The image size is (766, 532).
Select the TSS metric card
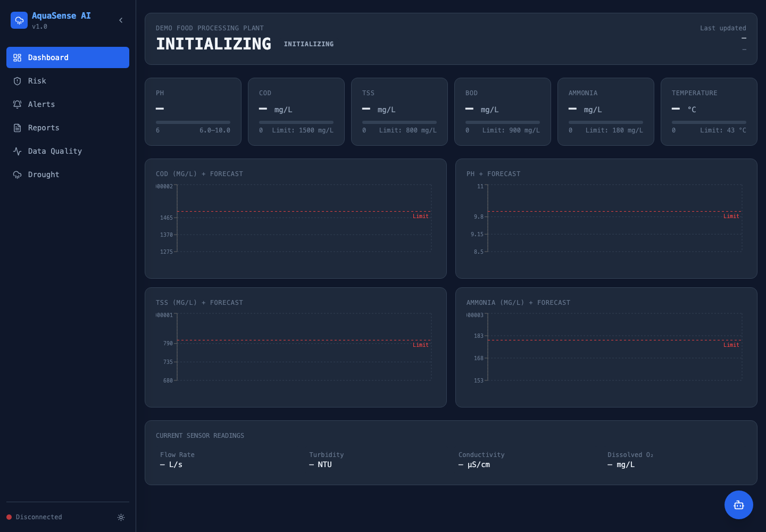point(399,112)
